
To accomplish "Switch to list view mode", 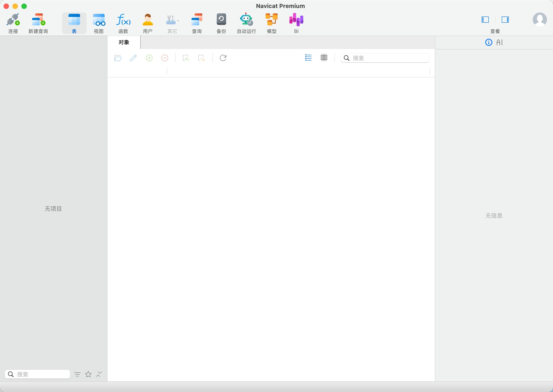I will (x=308, y=58).
